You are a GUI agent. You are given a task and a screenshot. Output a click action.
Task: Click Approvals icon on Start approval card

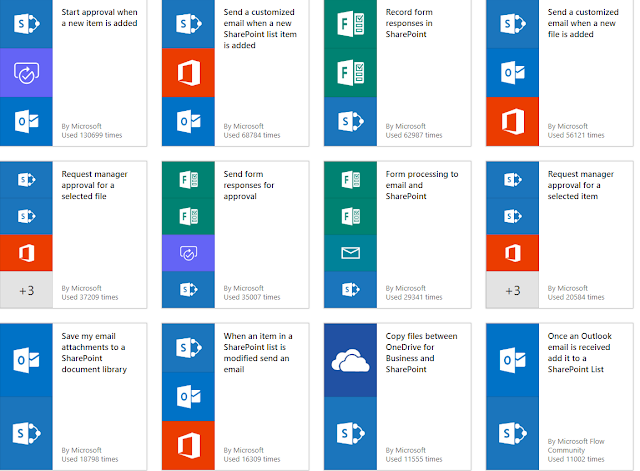click(26, 73)
